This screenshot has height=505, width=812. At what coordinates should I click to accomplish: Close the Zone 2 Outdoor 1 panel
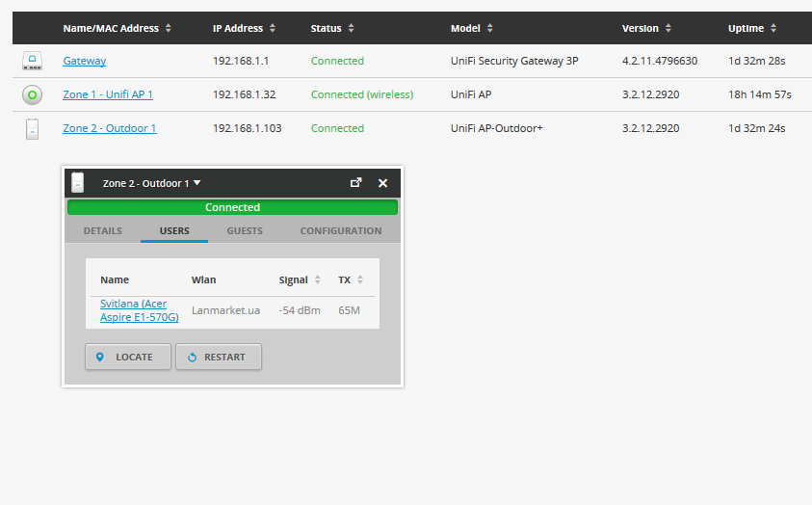pyautogui.click(x=382, y=183)
